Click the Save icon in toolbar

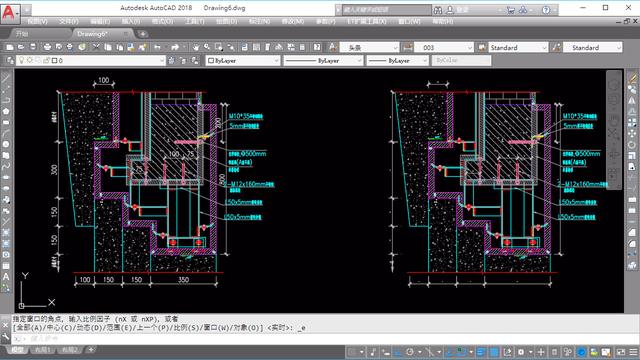pyautogui.click(x=33, y=47)
